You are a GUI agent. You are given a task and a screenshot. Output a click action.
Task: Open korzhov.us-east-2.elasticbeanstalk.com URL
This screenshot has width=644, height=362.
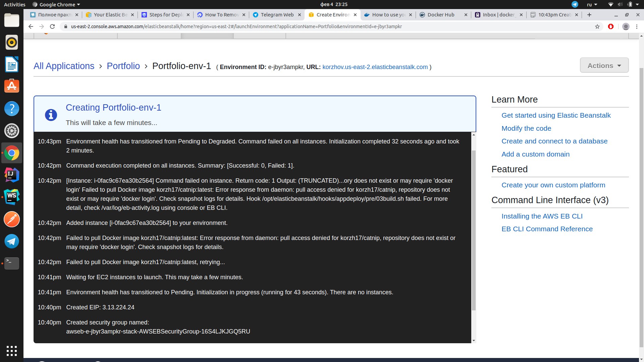coord(375,67)
